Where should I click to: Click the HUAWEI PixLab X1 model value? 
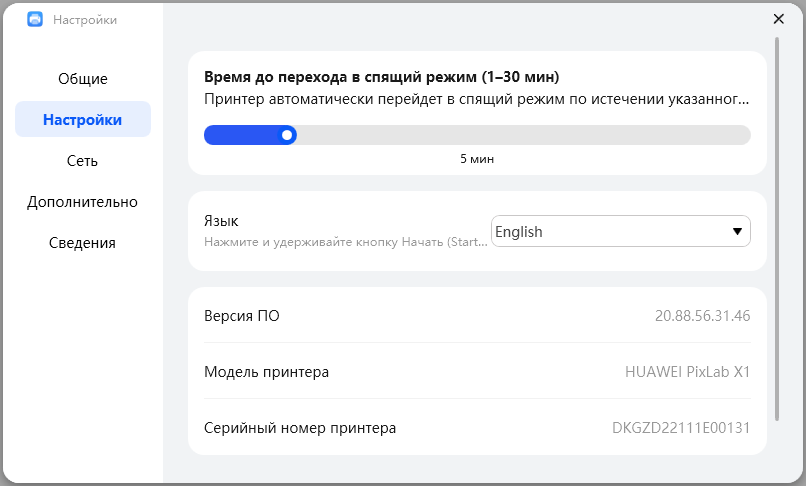coord(687,372)
